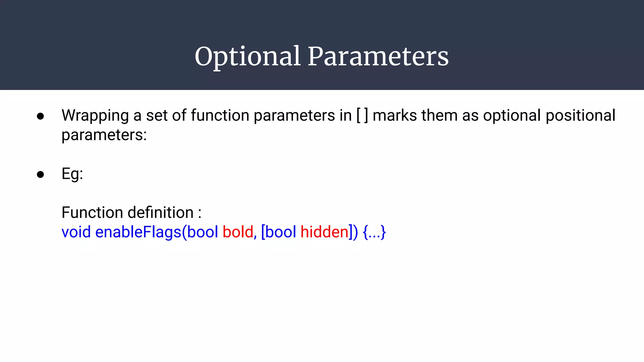Click the word "function" in first bullet
This screenshot has height=362, width=644.
(220, 115)
